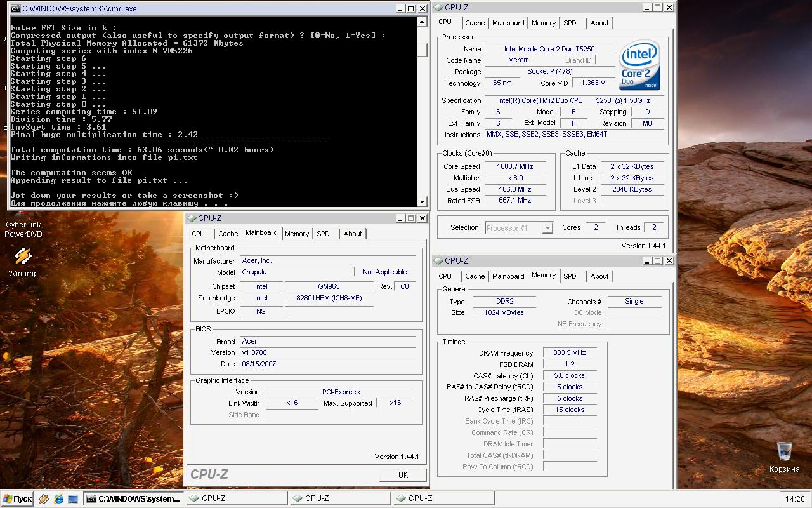
Task: Select Memory tab in the top-right CPU-Z window
Action: (544, 23)
